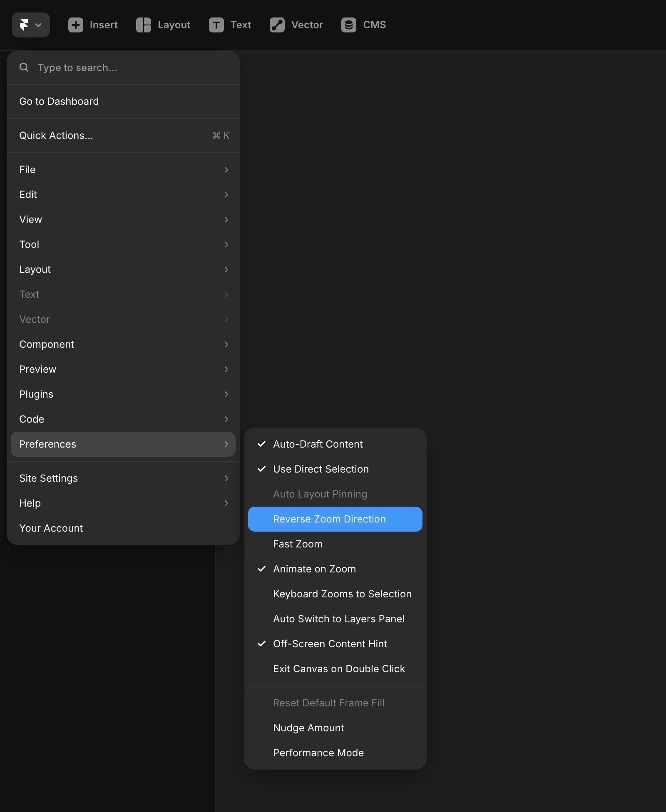The width and height of the screenshot is (666, 812).
Task: Open the Plugins menu item
Action: 123,394
